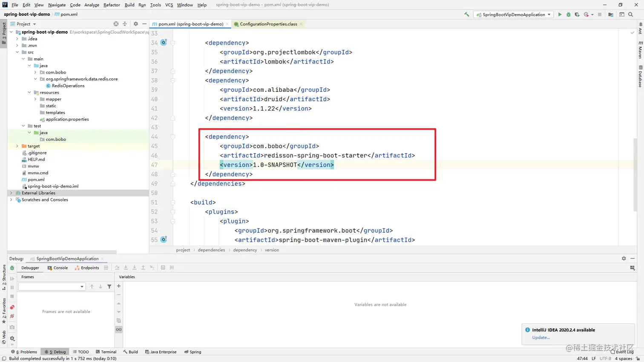
Task: Switch to ConfigurationProperties.class tab
Action: (268, 24)
